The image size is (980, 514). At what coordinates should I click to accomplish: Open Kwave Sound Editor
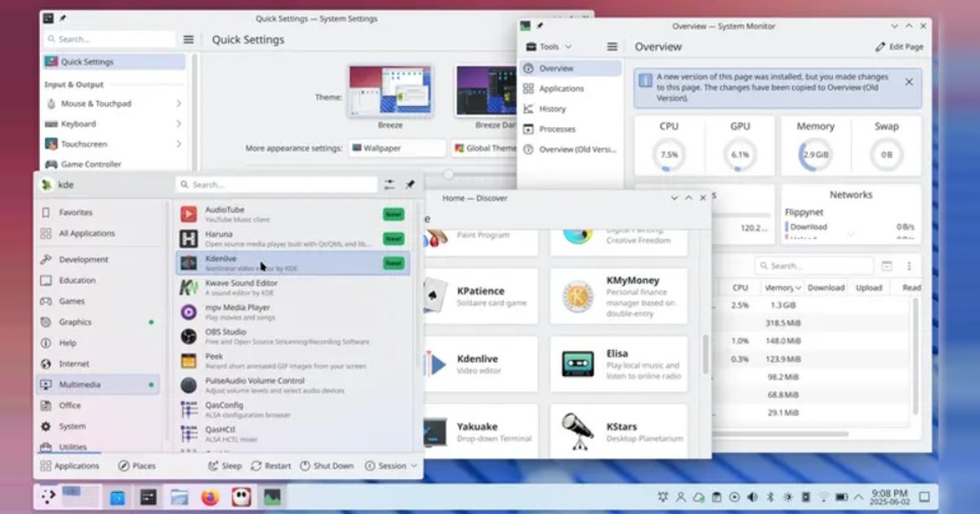[293, 287]
